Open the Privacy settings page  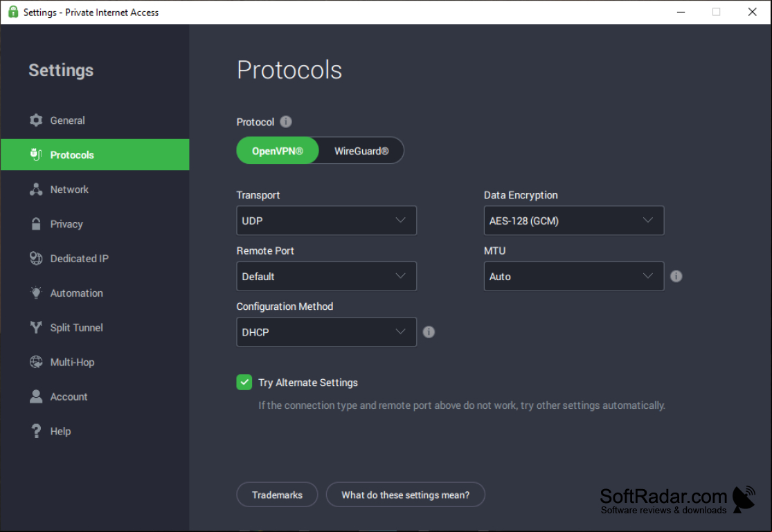coord(95,224)
